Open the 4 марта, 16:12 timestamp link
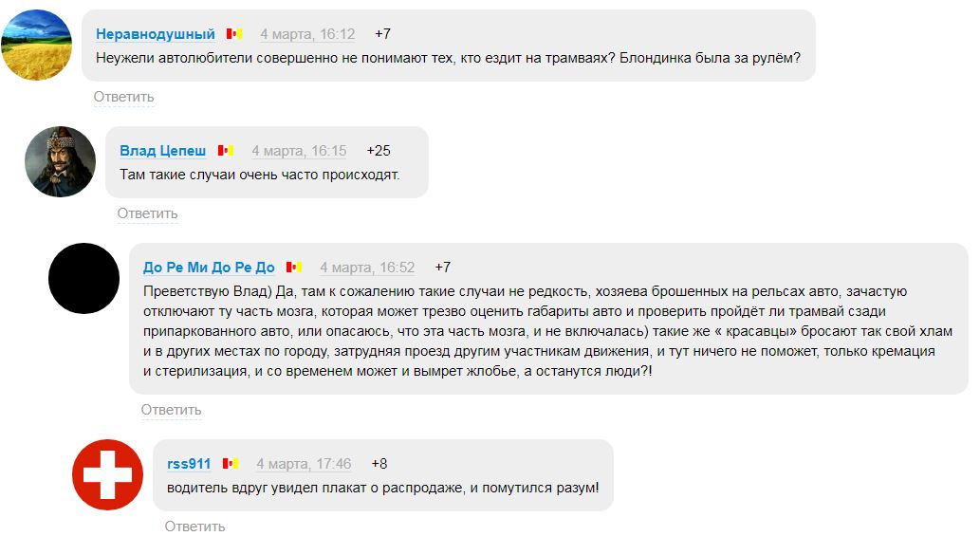The image size is (980, 536). 307,34
